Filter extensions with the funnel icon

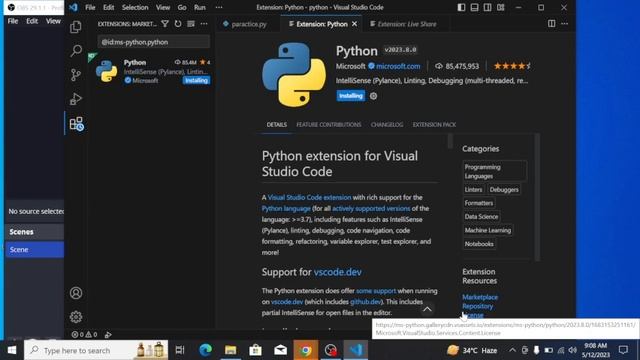[x=165, y=24]
